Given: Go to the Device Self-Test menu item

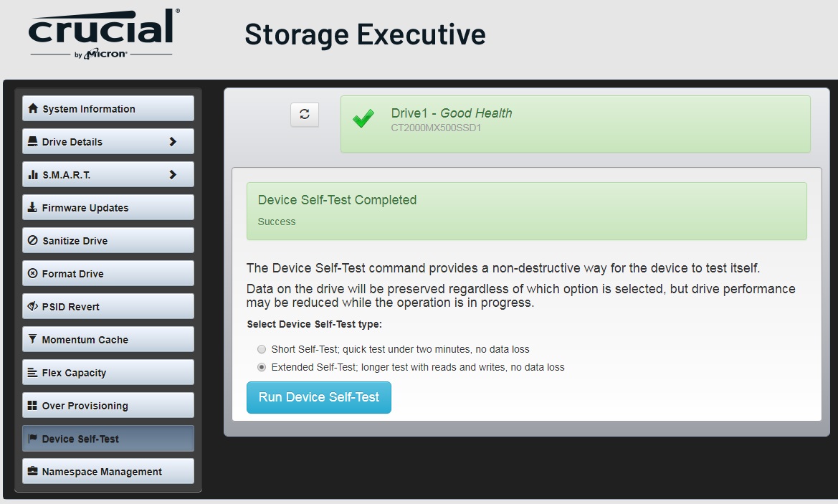Looking at the screenshot, I should 108,438.
